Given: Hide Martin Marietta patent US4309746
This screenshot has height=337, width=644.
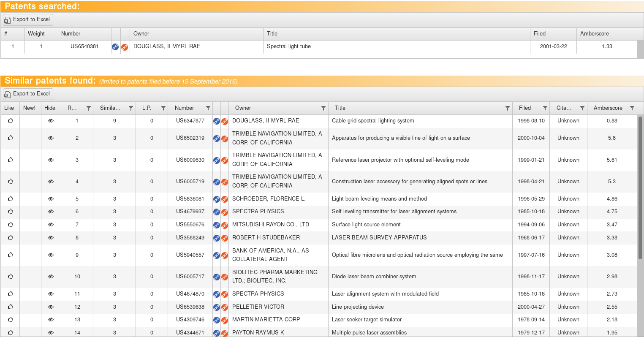Looking at the screenshot, I should pos(51,320).
